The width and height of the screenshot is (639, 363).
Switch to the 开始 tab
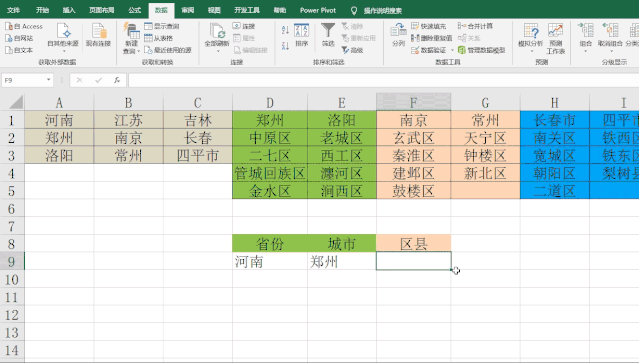(x=42, y=10)
